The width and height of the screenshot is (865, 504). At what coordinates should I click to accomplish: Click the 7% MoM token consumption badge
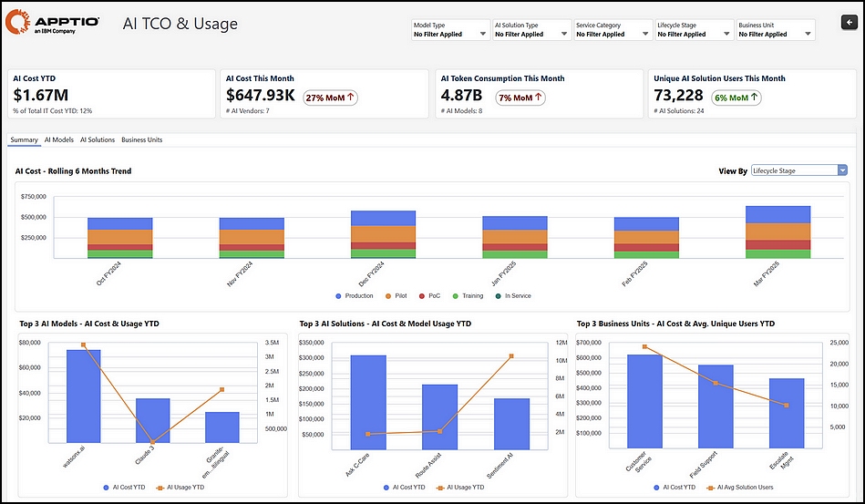[520, 98]
